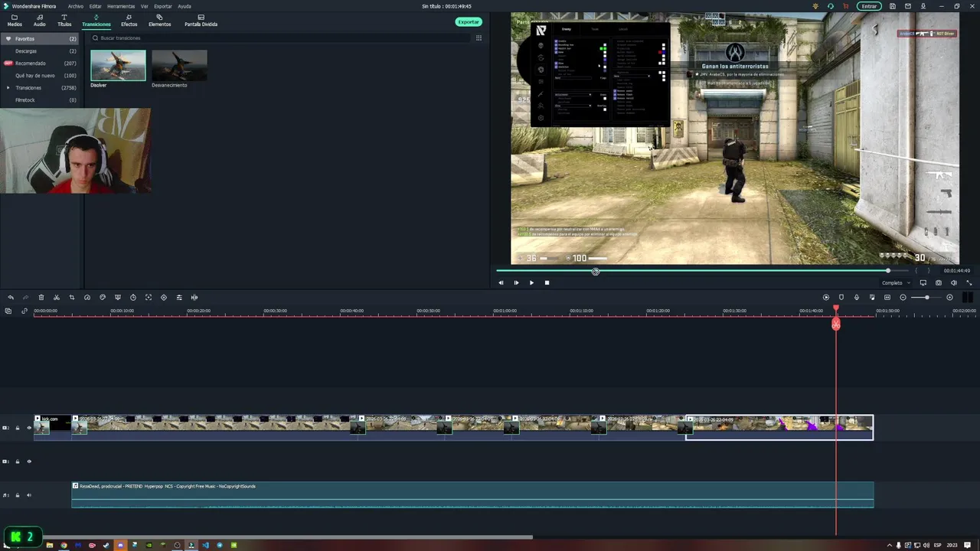Image resolution: width=980 pixels, height=551 pixels.
Task: Undo the last action in timeline toolbar
Action: (11, 297)
